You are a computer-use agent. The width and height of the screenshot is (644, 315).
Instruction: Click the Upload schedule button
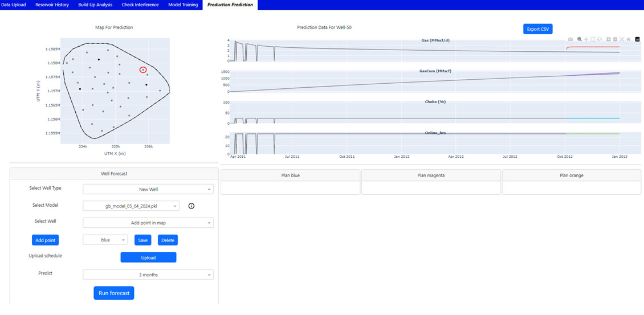(148, 257)
